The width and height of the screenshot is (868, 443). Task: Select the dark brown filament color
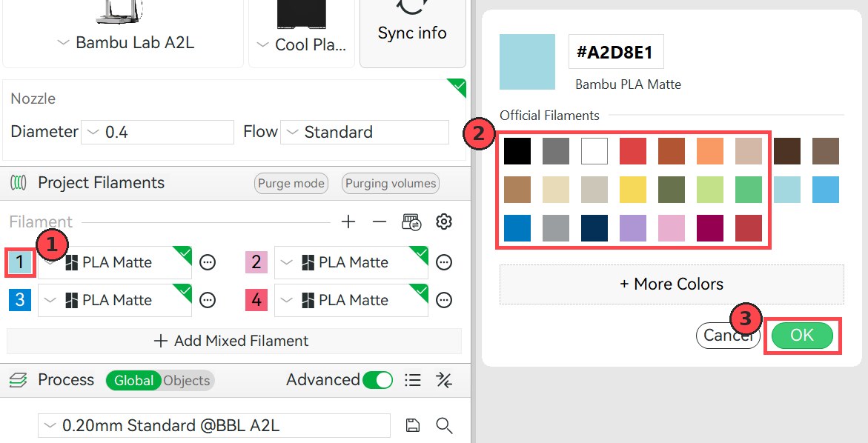[787, 152]
